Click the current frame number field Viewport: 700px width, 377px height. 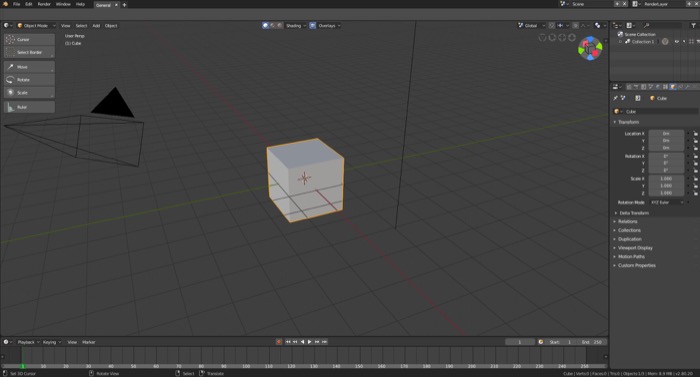[x=520, y=342]
